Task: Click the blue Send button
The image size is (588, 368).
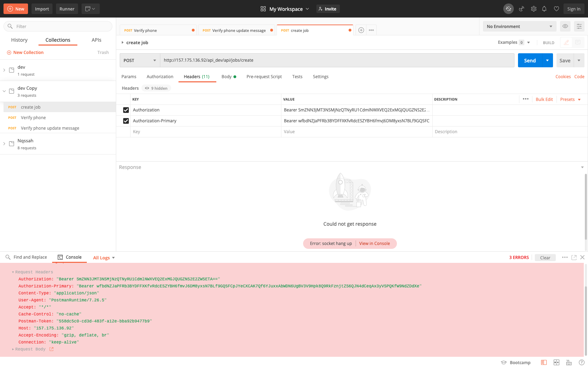Action: (x=530, y=60)
